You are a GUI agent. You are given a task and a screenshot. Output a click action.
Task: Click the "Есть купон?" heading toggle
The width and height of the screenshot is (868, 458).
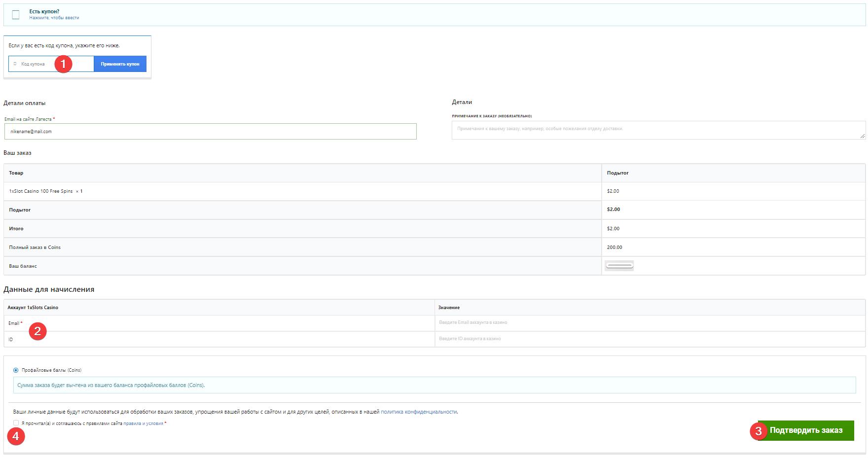pos(44,11)
